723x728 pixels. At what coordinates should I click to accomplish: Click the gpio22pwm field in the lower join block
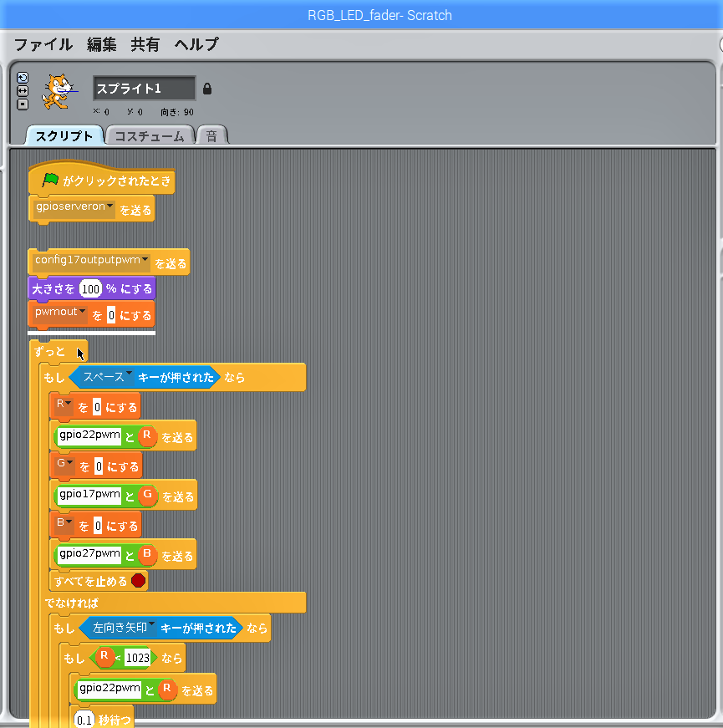(109, 689)
